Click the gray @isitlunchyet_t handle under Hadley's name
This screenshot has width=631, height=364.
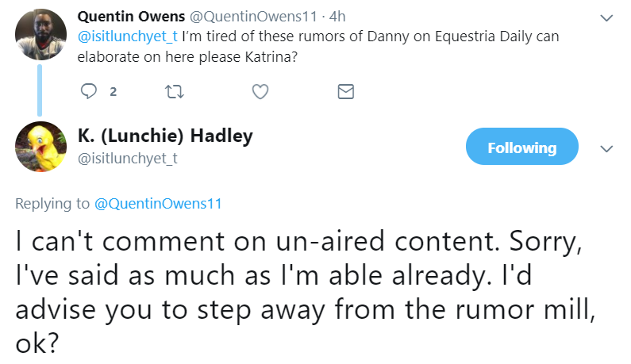point(127,158)
